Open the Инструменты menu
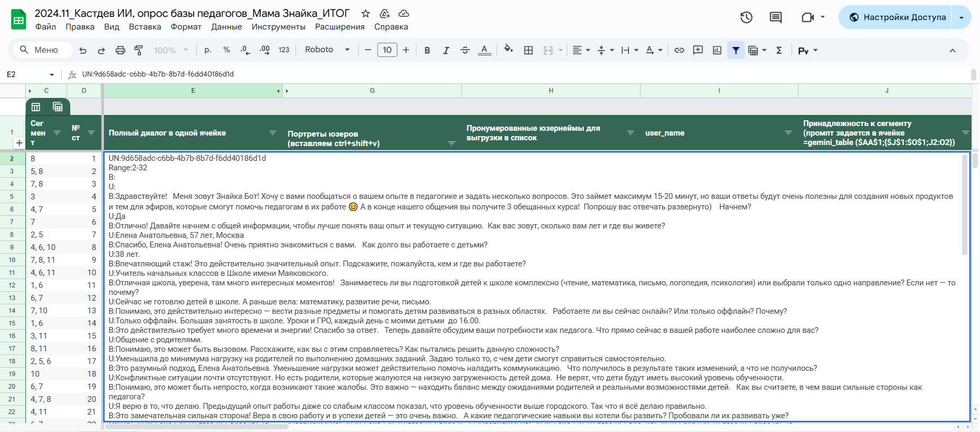 click(279, 27)
